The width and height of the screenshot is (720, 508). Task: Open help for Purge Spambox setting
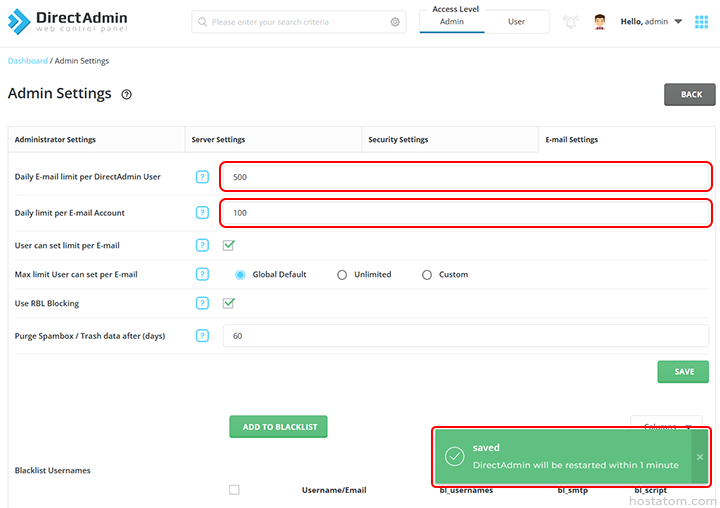point(202,336)
